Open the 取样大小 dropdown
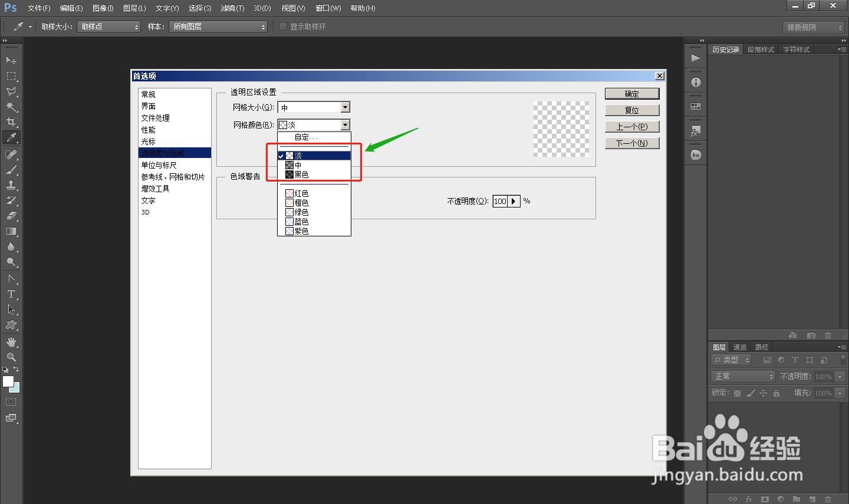Screen dimensions: 849x504 pyautogui.click(x=109, y=27)
